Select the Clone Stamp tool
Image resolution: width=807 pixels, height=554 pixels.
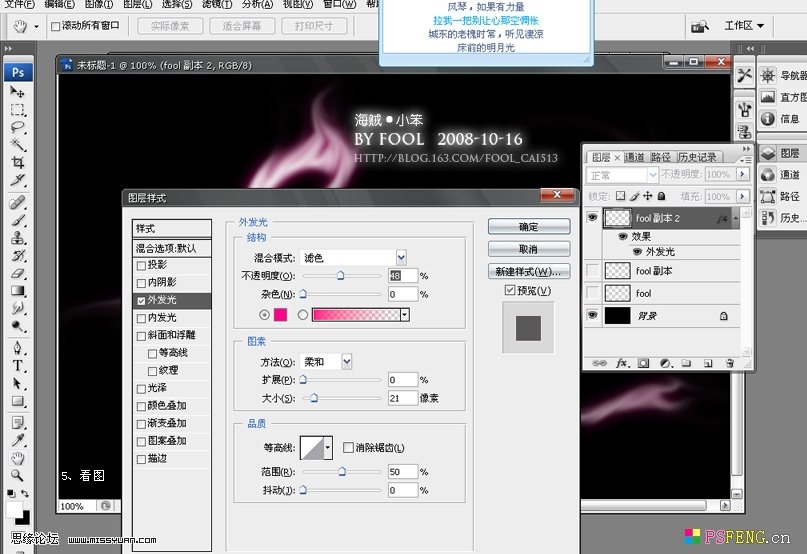coord(17,238)
